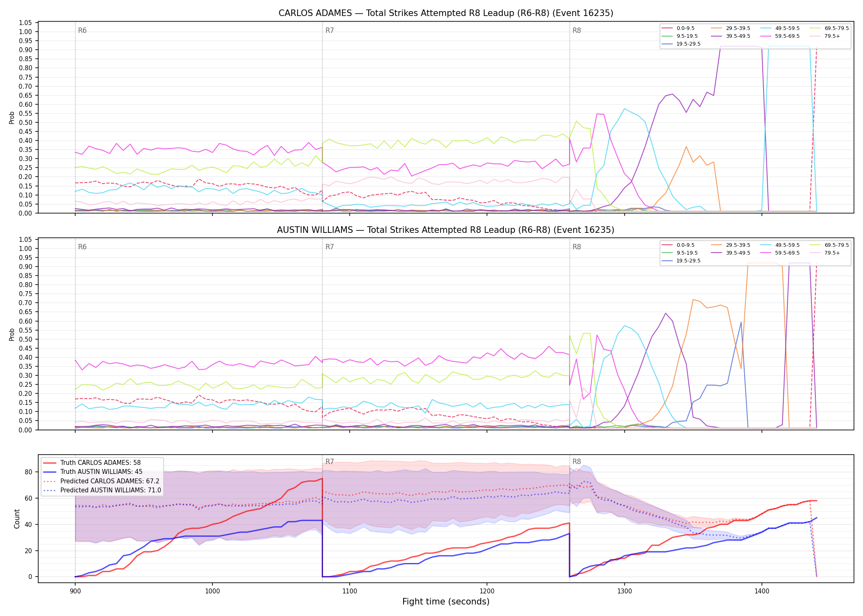Click the R8 marker in Carlos Adames chart
Image resolution: width=863 pixels, height=616 pixels.
point(577,31)
